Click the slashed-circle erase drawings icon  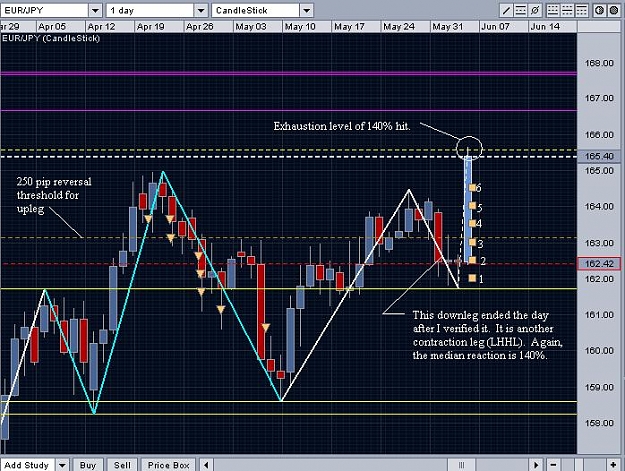point(535,11)
